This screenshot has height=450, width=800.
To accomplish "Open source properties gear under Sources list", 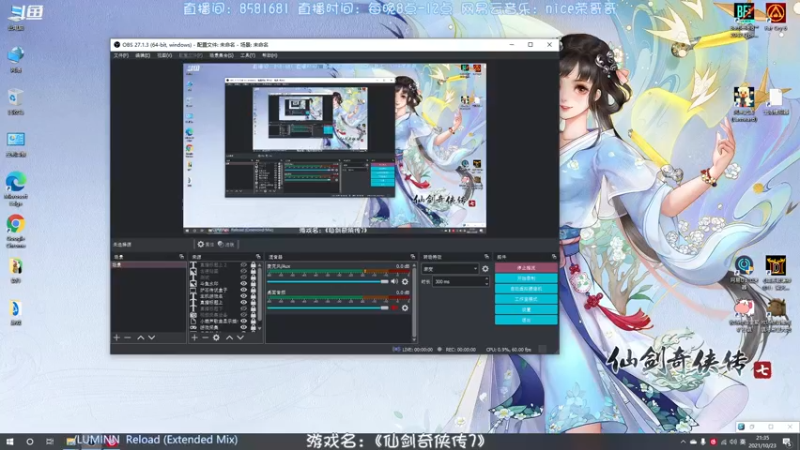I will 216,338.
